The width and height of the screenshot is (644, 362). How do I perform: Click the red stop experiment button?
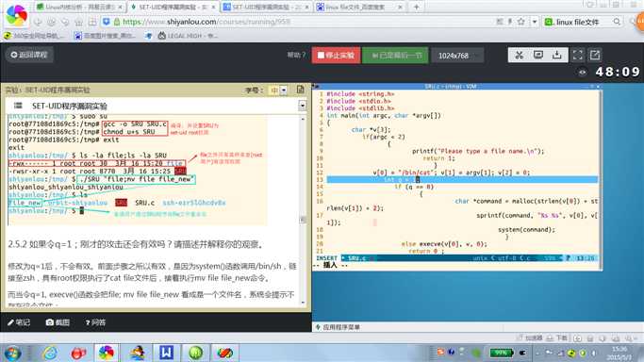(x=336, y=55)
